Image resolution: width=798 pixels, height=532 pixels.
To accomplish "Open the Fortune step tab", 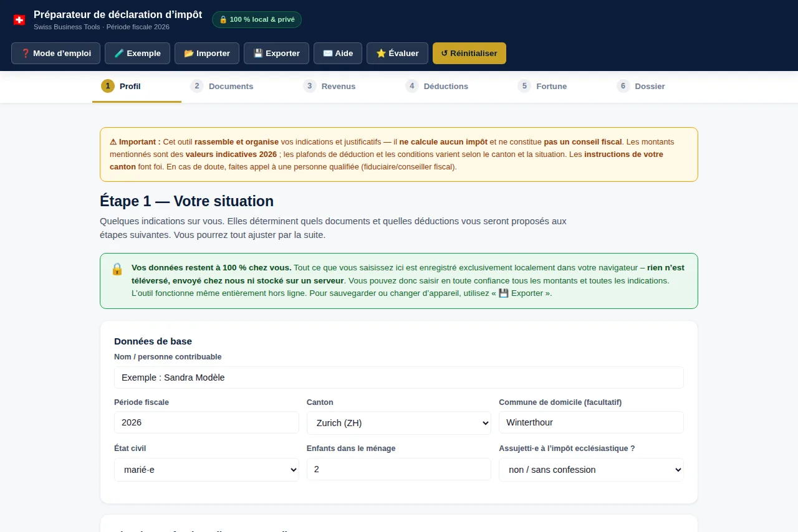I will pyautogui.click(x=542, y=87).
